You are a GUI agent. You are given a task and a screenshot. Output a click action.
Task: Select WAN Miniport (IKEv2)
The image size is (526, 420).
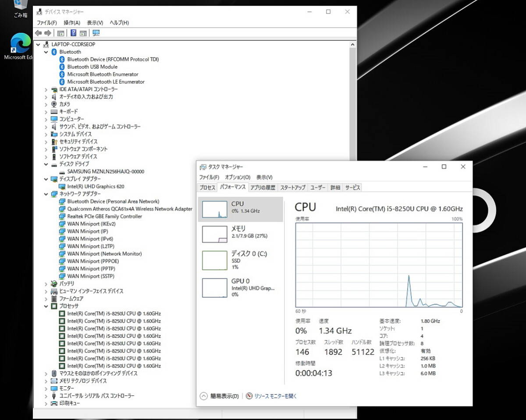point(91,224)
